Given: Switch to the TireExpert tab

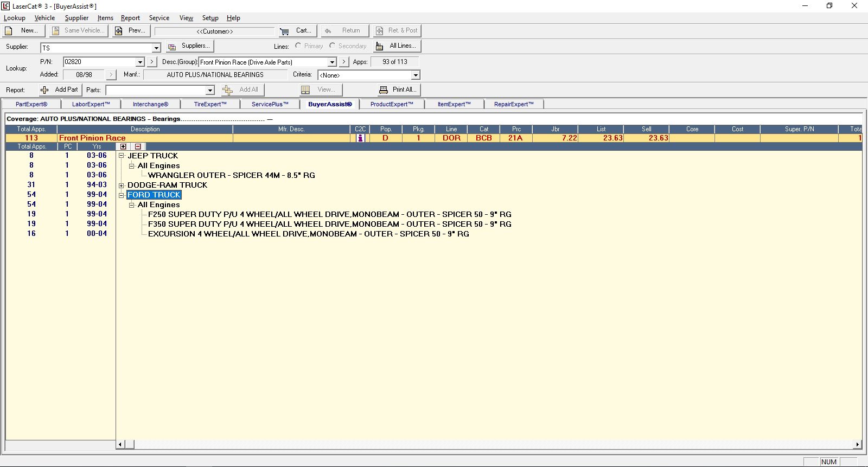Looking at the screenshot, I should tap(210, 104).
